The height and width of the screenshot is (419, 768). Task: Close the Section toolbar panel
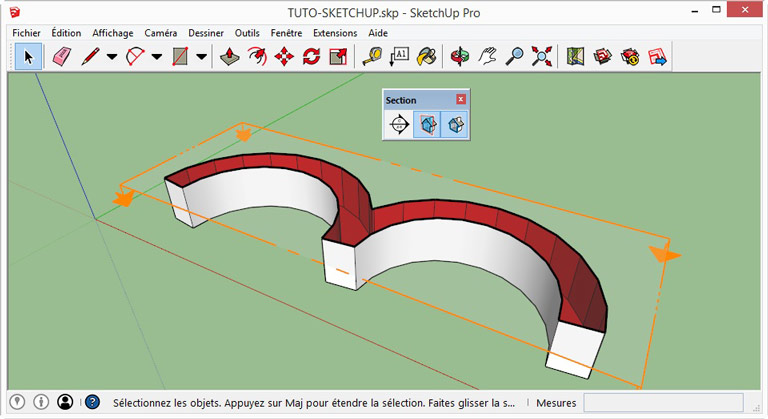tap(460, 99)
